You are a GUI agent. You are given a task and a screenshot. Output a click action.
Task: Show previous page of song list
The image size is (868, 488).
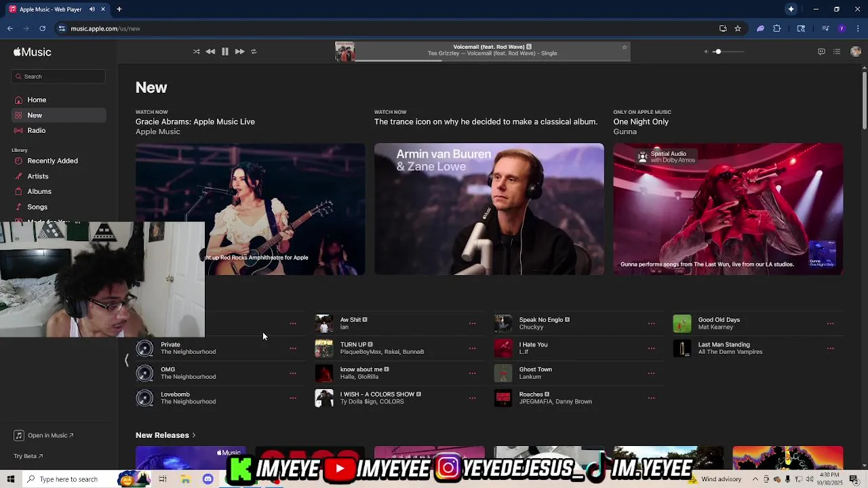point(126,361)
